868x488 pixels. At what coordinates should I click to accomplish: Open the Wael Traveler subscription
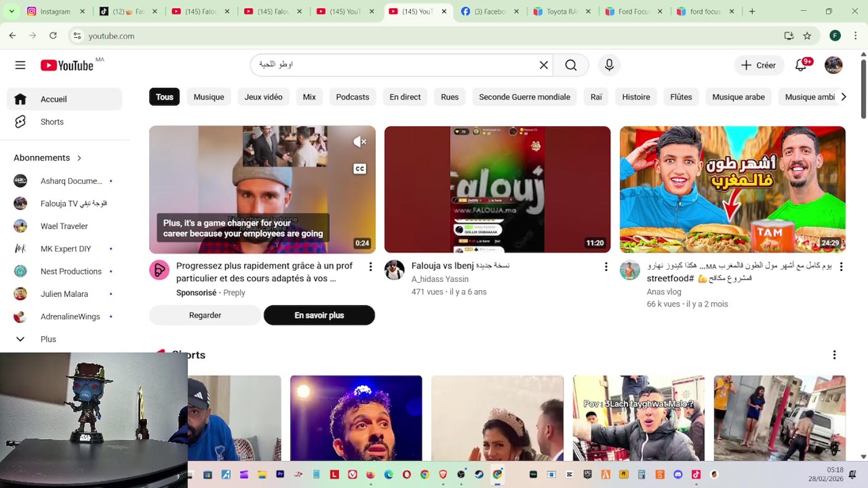pos(64,226)
